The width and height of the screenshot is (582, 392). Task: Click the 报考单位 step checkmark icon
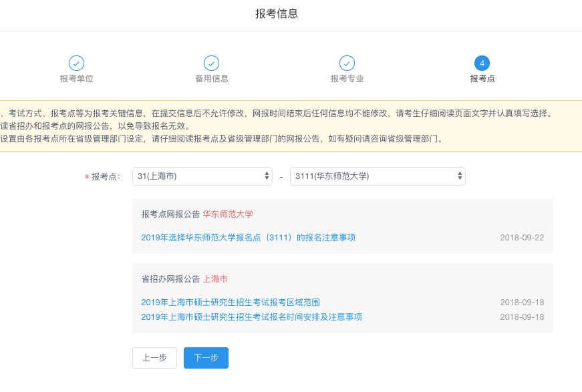pos(76,63)
